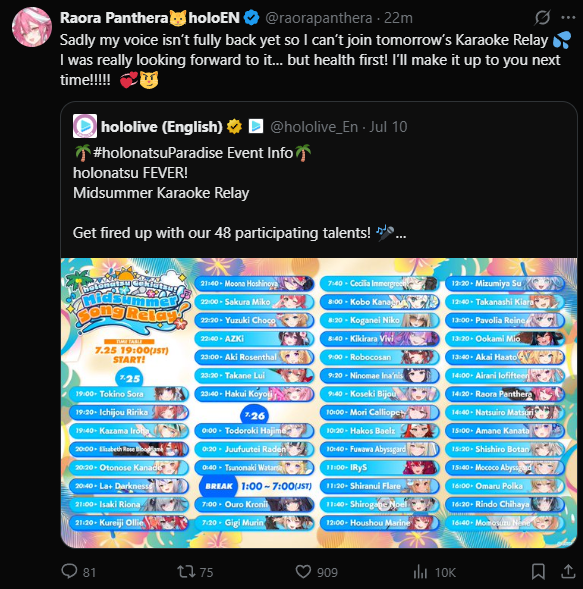Click the blue verified badge next to holoEN
This screenshot has width=583, height=589.
pyautogui.click(x=251, y=18)
